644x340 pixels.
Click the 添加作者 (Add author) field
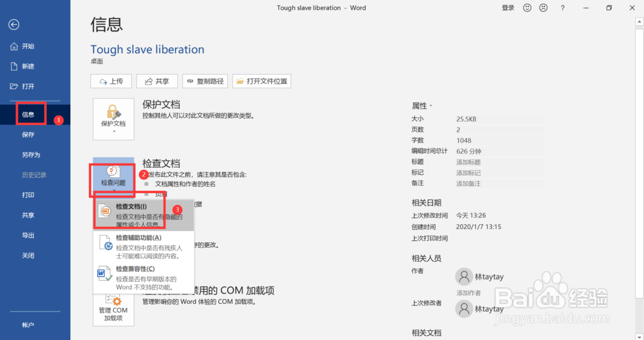click(469, 293)
